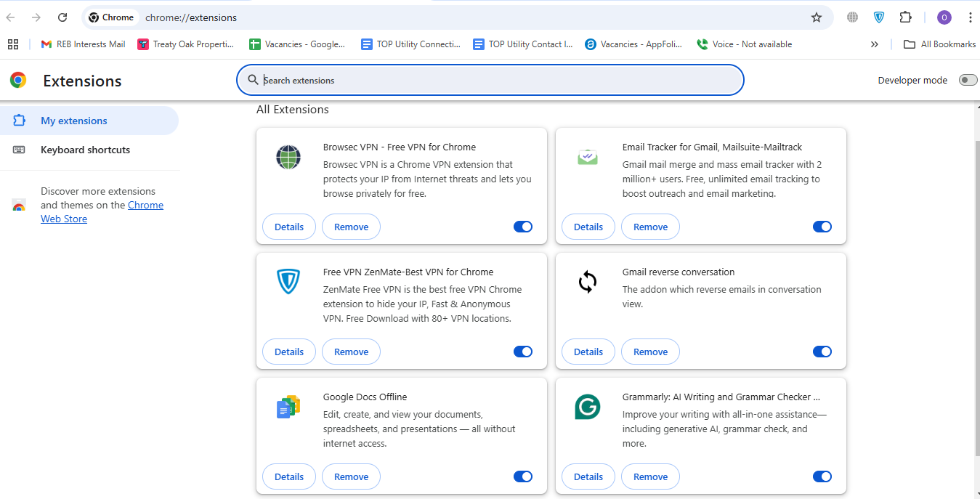Viewport: 980px width, 499px height.
Task: Disable Email Tracker Mailtrack extension
Action: (822, 227)
